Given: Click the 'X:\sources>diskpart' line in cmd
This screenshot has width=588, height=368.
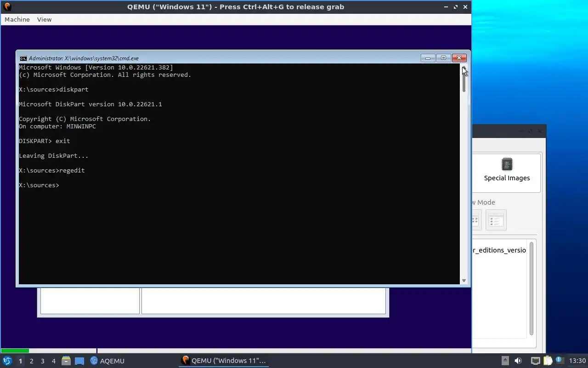Looking at the screenshot, I should coord(54,89).
